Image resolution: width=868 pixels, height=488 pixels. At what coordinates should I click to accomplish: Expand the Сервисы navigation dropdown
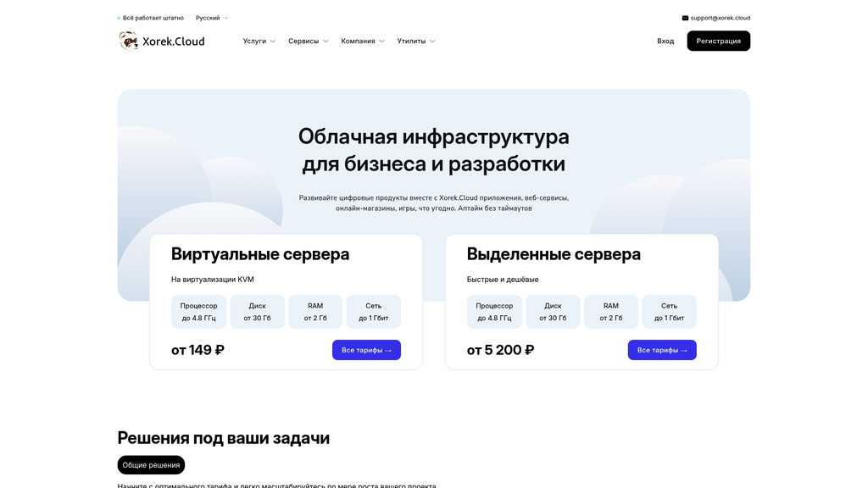click(x=308, y=41)
